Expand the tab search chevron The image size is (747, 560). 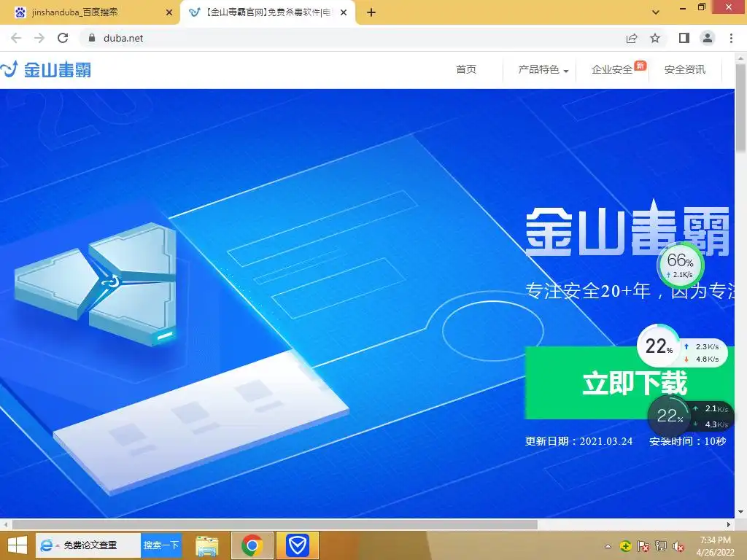point(656,12)
